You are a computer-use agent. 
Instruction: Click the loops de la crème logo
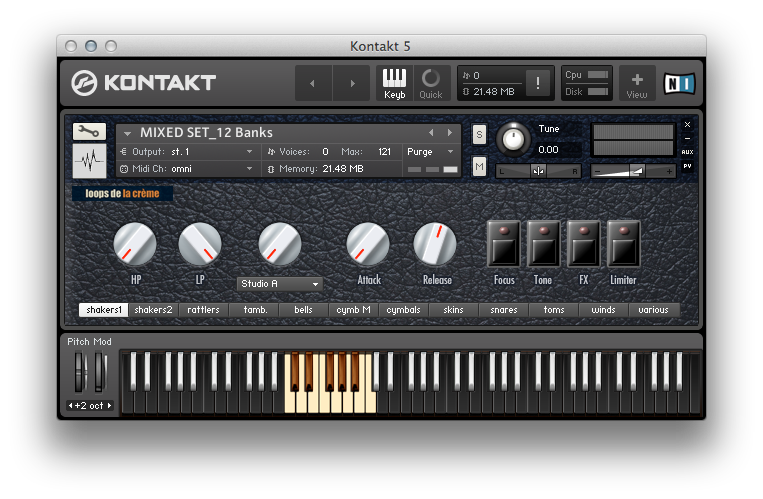point(122,193)
